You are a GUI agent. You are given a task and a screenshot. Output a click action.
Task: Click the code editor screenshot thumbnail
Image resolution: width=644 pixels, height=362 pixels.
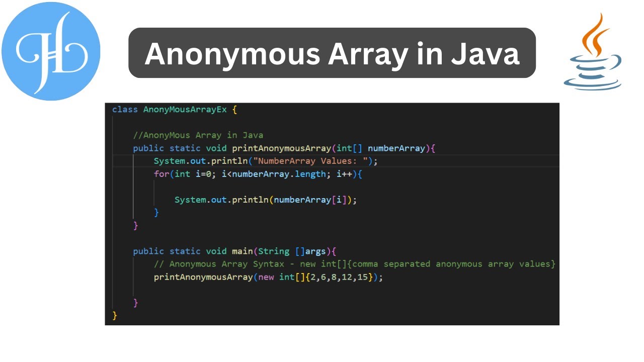point(332,214)
